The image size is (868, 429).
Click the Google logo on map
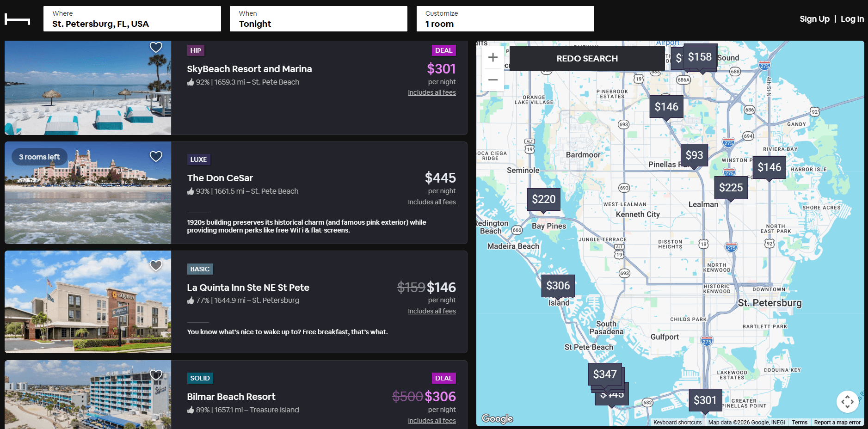(x=497, y=418)
